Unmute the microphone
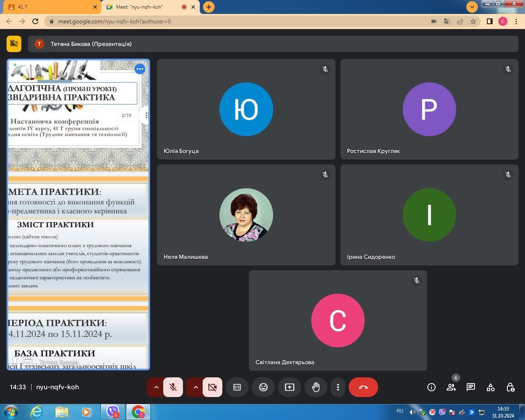This screenshot has height=420, width=525. pos(173,387)
